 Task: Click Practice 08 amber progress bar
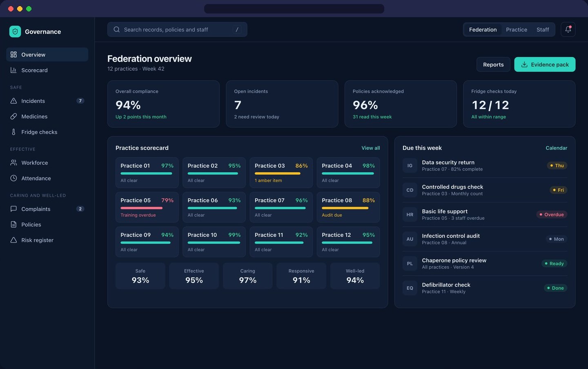(x=345, y=208)
